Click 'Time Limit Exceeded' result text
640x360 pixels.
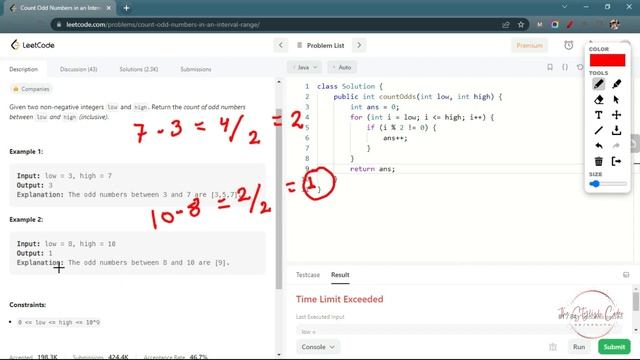click(x=340, y=299)
